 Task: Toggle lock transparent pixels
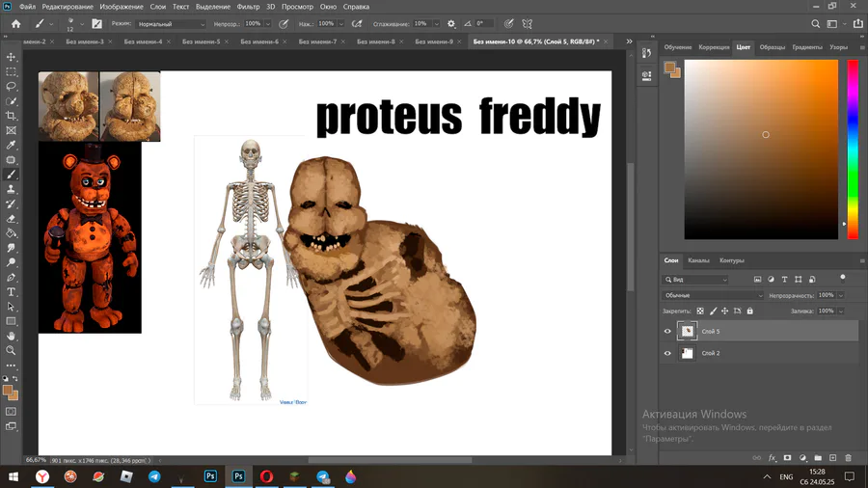tap(700, 311)
